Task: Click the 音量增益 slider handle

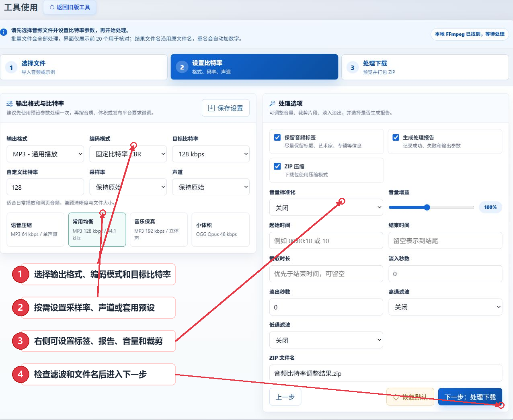Action: pos(427,207)
